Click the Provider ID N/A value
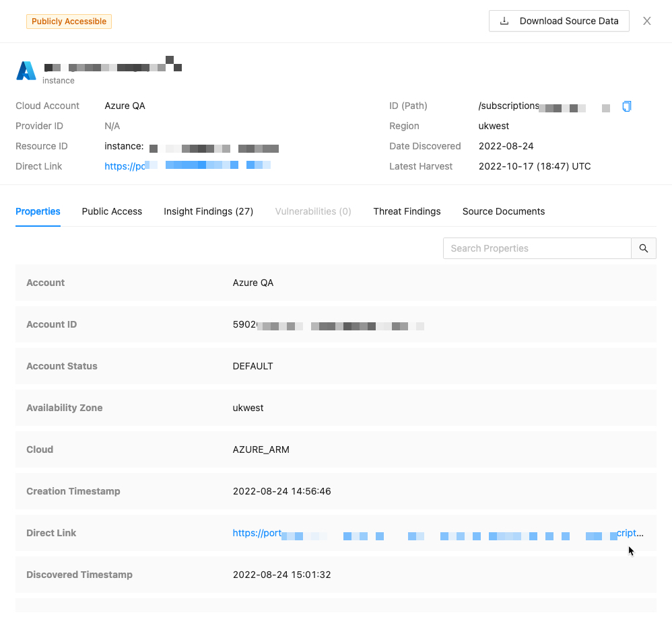672x617 pixels. pyautogui.click(x=112, y=126)
